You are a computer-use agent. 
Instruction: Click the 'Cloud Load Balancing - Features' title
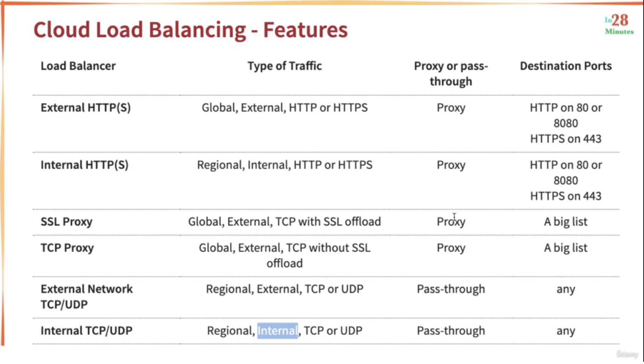pos(191,30)
